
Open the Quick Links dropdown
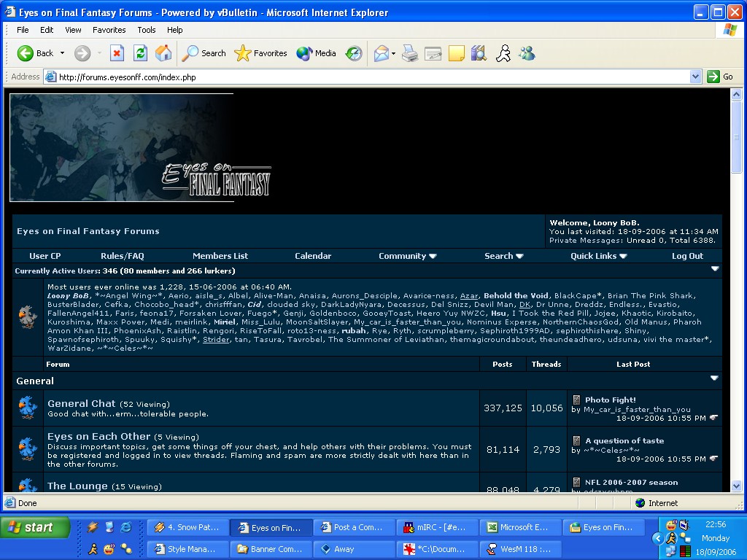pyautogui.click(x=598, y=256)
